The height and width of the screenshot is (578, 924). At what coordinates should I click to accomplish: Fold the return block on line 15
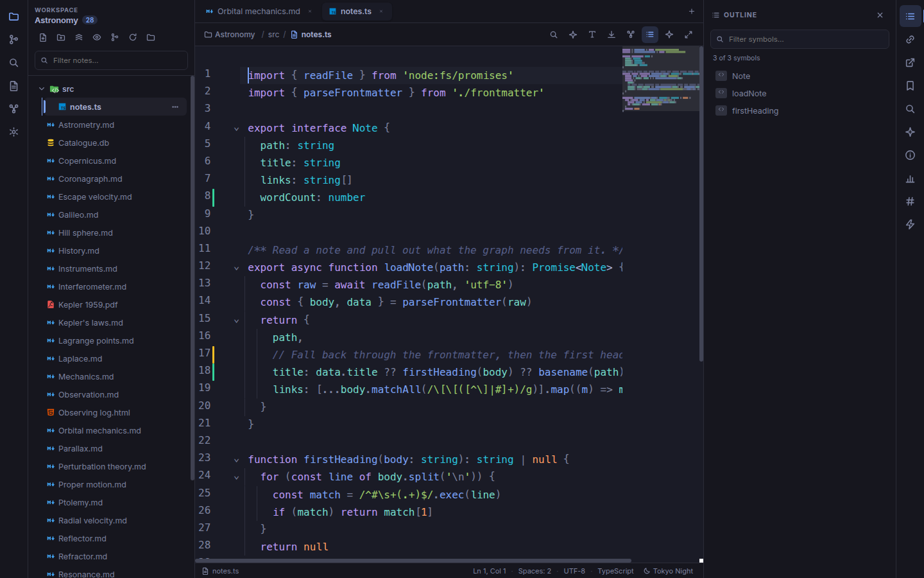pos(236,320)
